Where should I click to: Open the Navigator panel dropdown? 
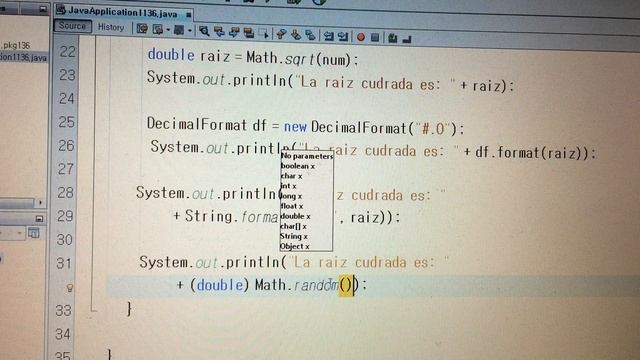[19, 233]
